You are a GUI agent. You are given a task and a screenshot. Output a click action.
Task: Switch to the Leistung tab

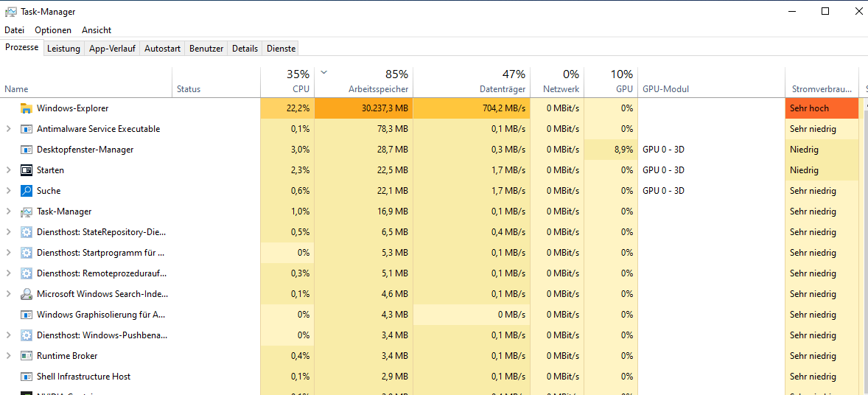click(x=63, y=49)
